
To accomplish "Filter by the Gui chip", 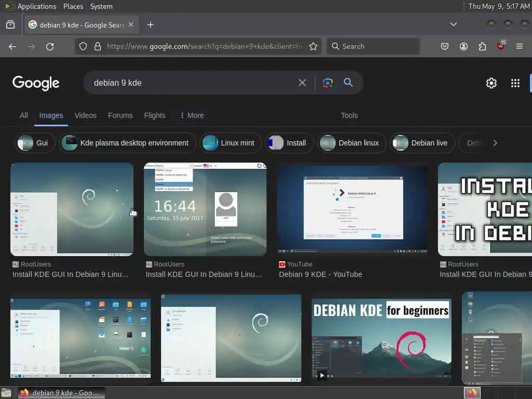I will [35, 143].
